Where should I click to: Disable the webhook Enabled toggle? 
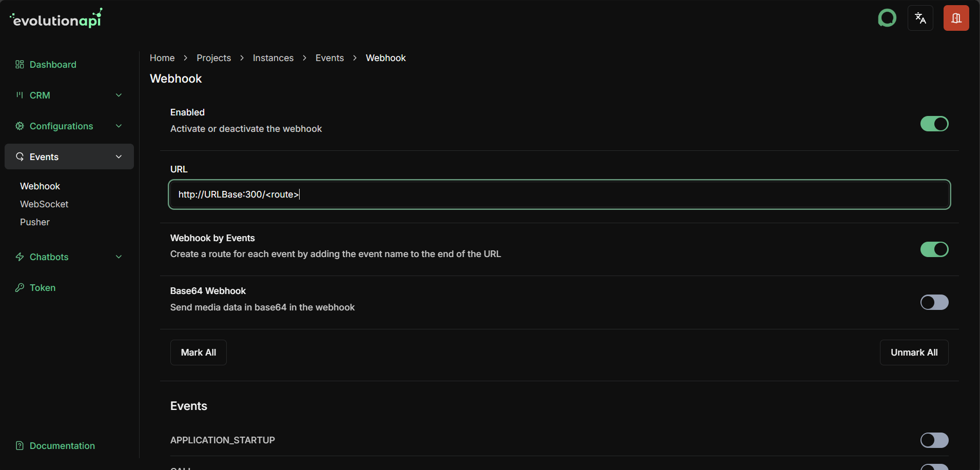pyautogui.click(x=933, y=124)
